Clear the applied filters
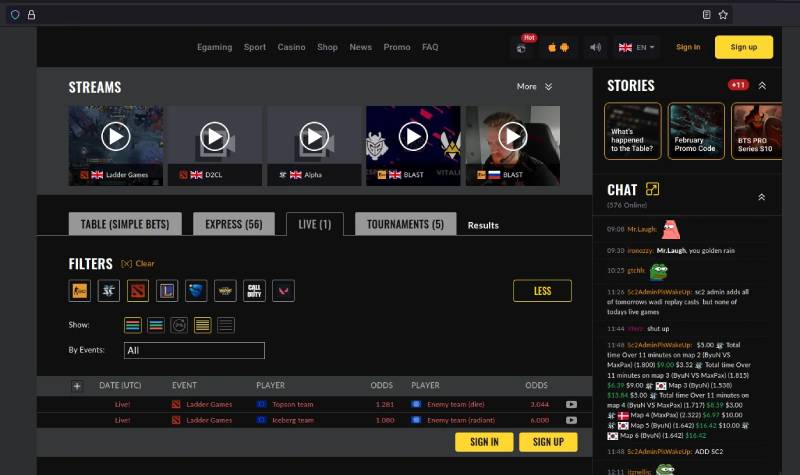This screenshot has height=475, width=800. [138, 264]
